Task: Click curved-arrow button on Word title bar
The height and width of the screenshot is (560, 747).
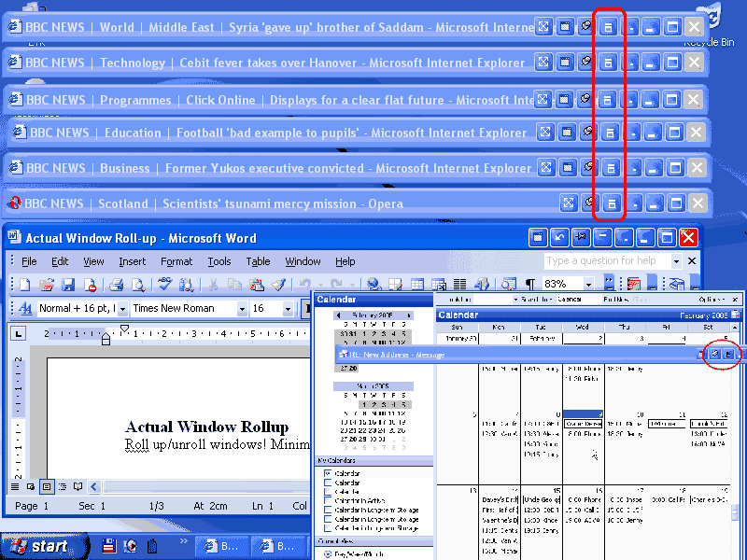Action: pos(559,237)
